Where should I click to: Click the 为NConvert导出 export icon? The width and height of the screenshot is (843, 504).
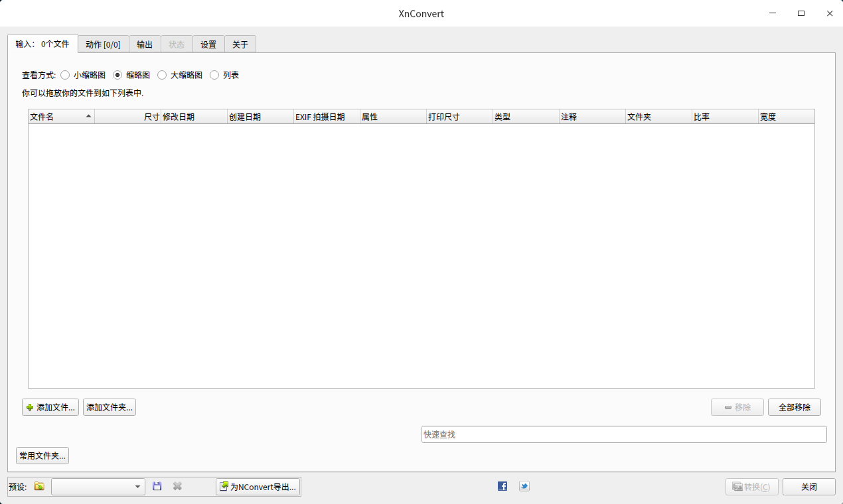point(224,486)
